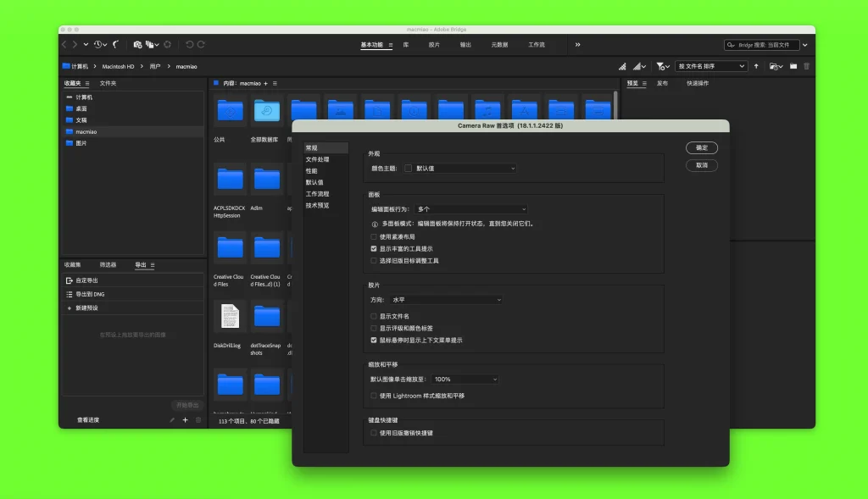Open the recent folders icon
This screenshot has width=868, height=499.
[x=776, y=66]
